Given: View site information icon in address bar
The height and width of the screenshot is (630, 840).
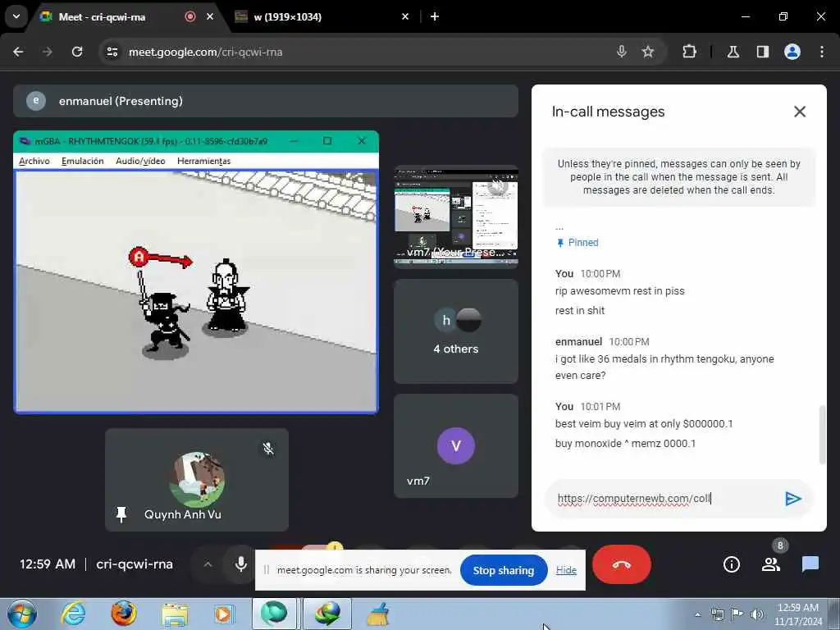Looking at the screenshot, I should [x=112, y=52].
